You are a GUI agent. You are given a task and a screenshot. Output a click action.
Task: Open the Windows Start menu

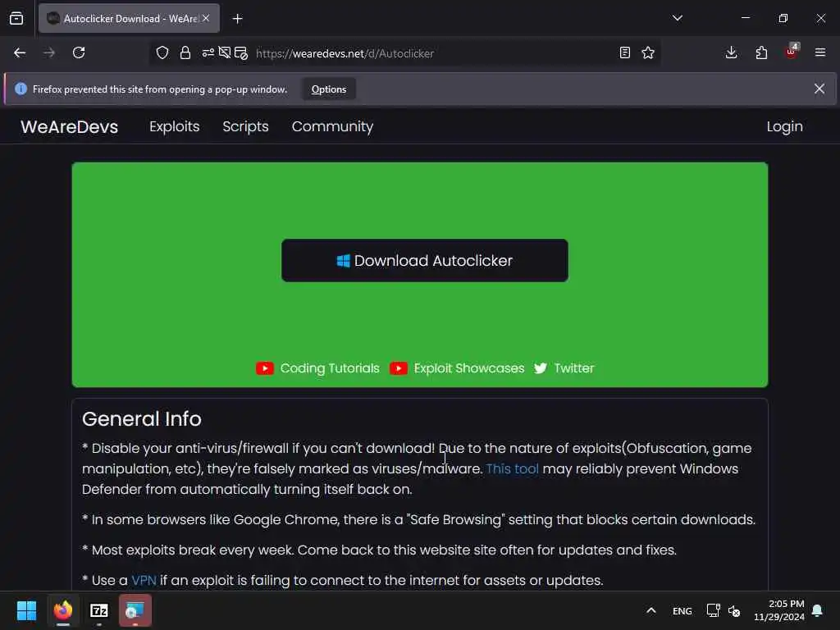pyautogui.click(x=26, y=610)
